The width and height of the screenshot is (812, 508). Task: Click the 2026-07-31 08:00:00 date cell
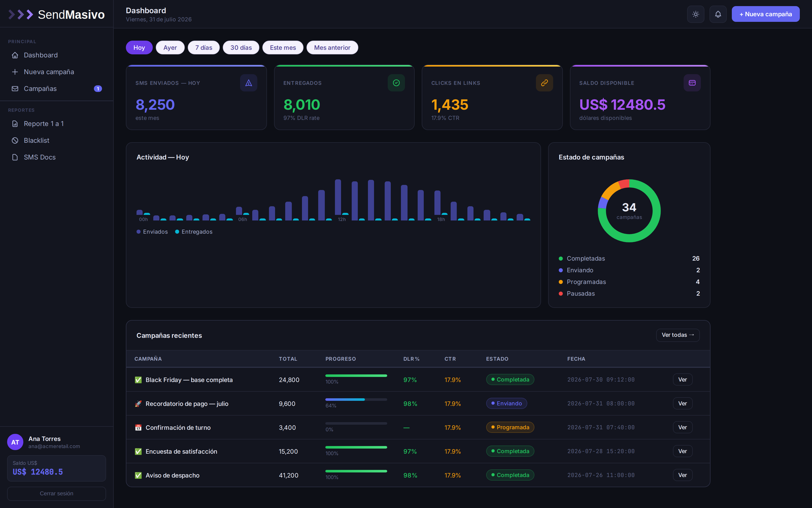point(601,404)
